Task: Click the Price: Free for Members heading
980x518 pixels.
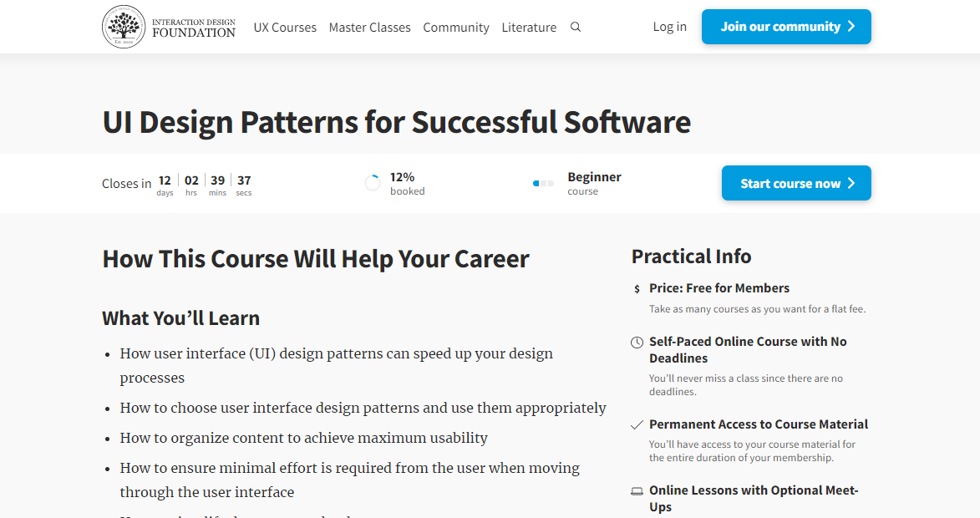Action: coord(719,288)
